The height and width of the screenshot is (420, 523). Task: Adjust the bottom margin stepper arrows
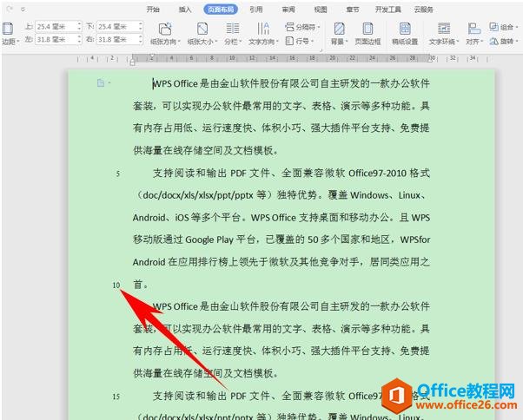(x=141, y=26)
